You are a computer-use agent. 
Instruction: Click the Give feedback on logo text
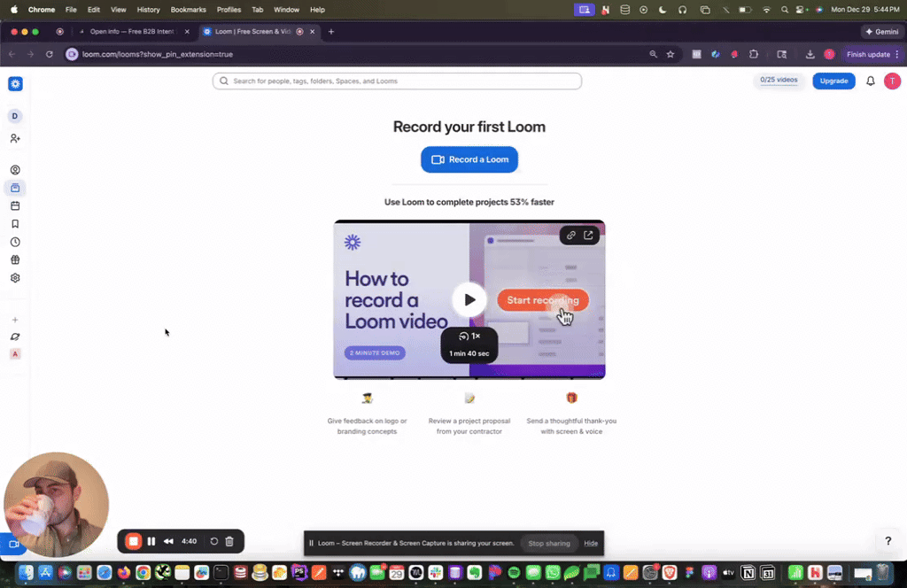(367, 426)
